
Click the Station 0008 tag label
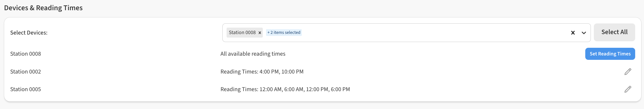[x=242, y=32]
